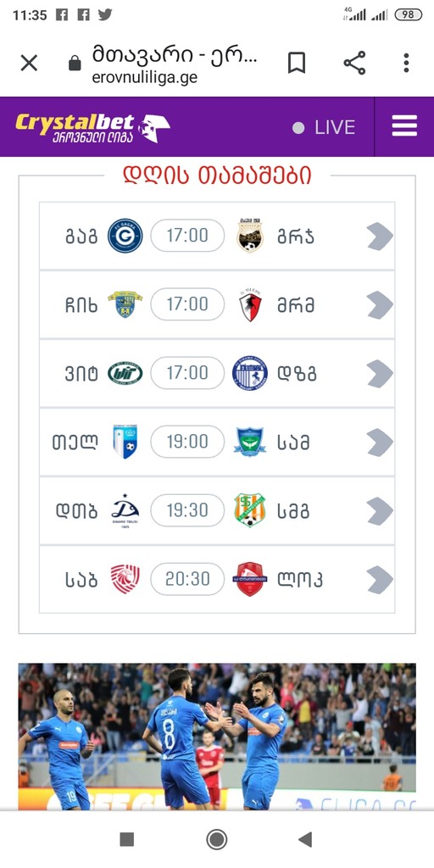Tap Android home navigation button
This screenshot has height=868, width=434.
(x=216, y=839)
